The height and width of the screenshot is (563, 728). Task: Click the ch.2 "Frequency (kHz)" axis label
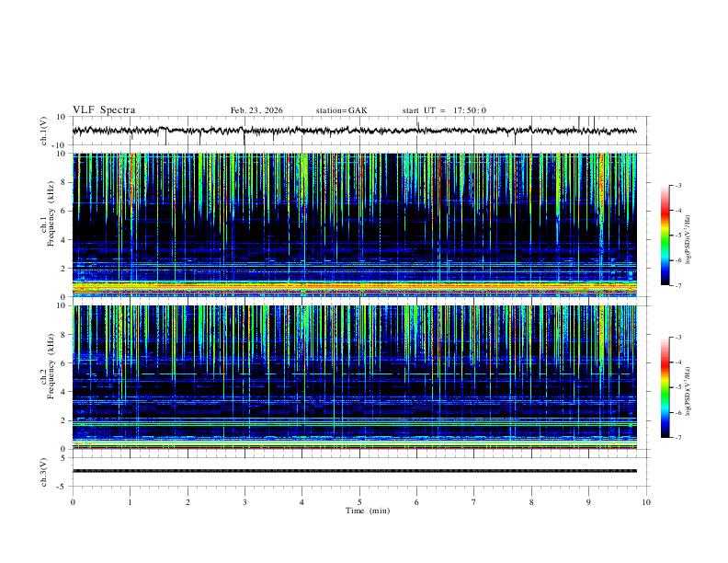(51, 365)
